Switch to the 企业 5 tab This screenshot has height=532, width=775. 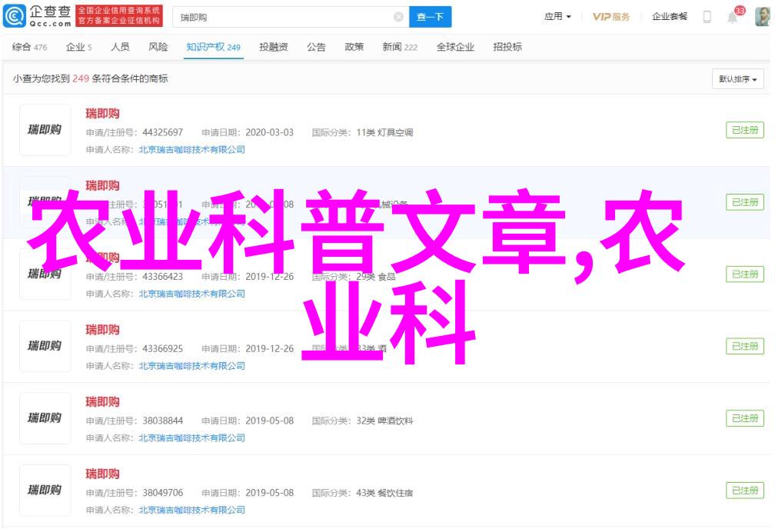78,47
